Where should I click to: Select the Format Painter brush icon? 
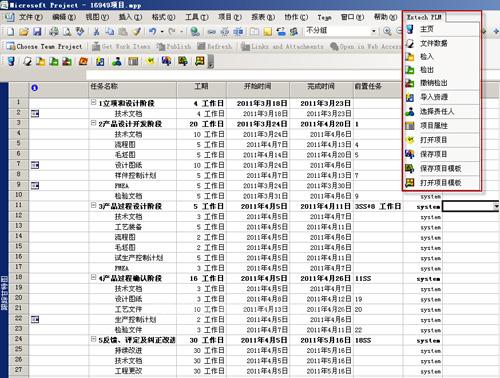pyautogui.click(x=136, y=31)
